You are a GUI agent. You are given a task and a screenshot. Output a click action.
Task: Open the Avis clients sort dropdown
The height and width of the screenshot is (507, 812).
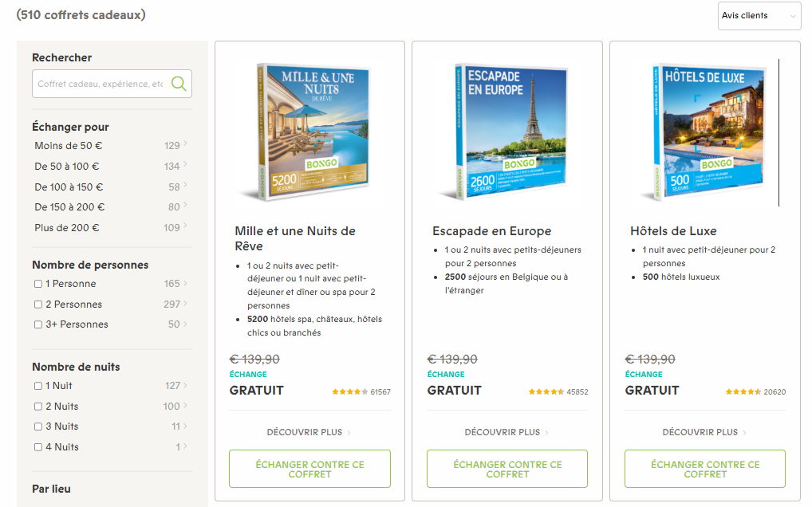759,16
